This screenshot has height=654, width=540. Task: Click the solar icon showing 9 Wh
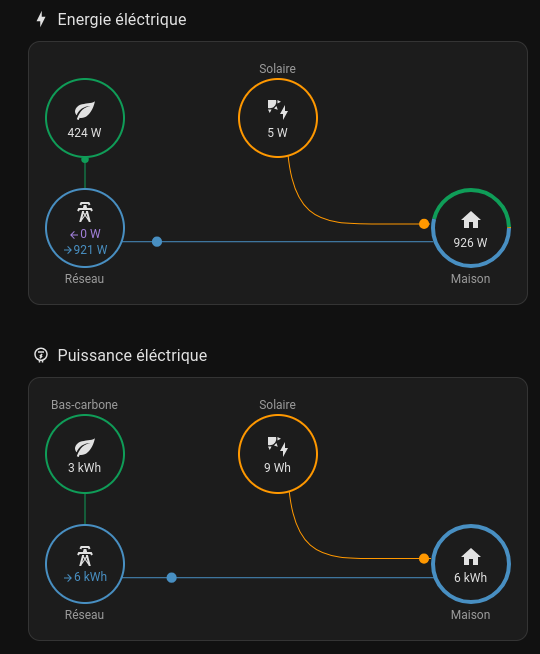point(278,446)
